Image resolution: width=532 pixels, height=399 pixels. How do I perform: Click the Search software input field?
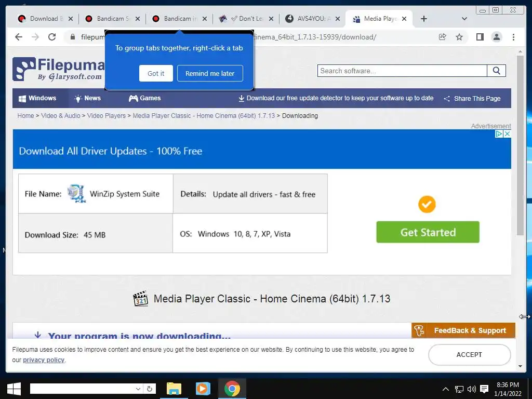(402, 71)
